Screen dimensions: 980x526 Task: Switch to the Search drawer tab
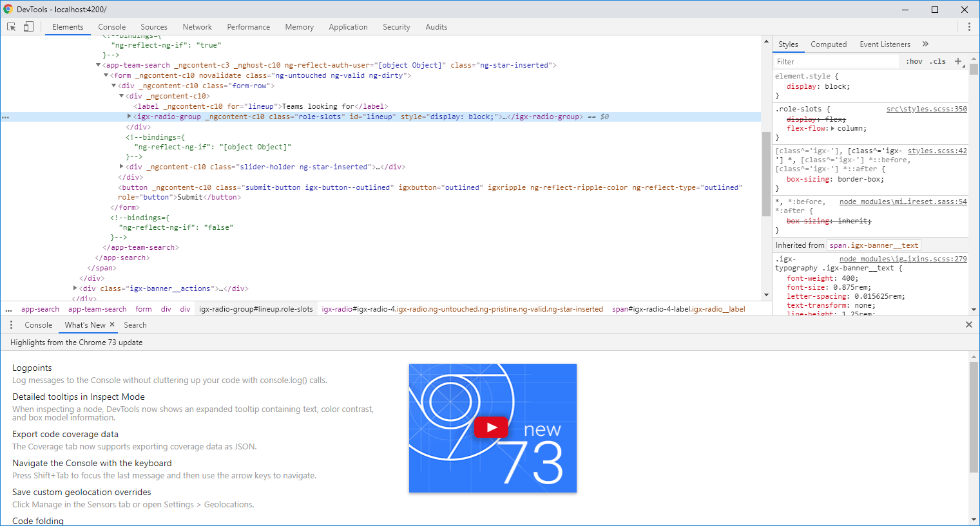coord(135,324)
